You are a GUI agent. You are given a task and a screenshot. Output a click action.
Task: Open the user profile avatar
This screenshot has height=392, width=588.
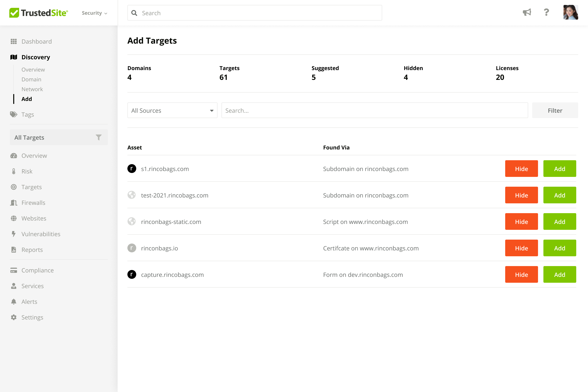click(571, 12)
